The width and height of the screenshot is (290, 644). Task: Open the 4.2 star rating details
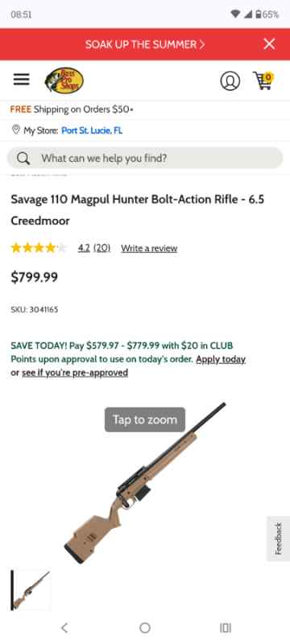click(84, 248)
